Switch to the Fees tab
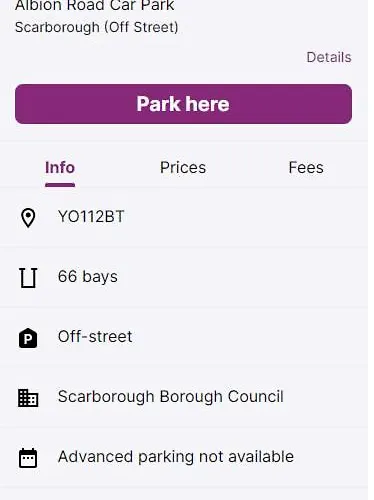 (x=306, y=167)
